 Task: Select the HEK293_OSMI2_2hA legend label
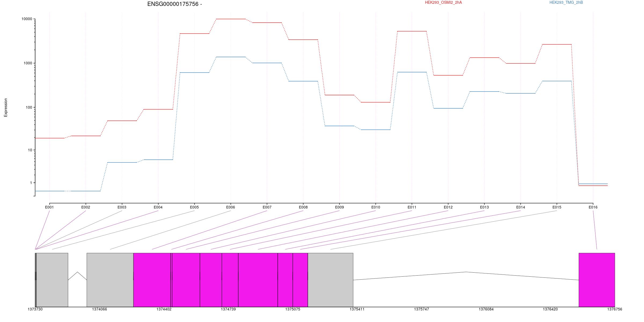(443, 2)
